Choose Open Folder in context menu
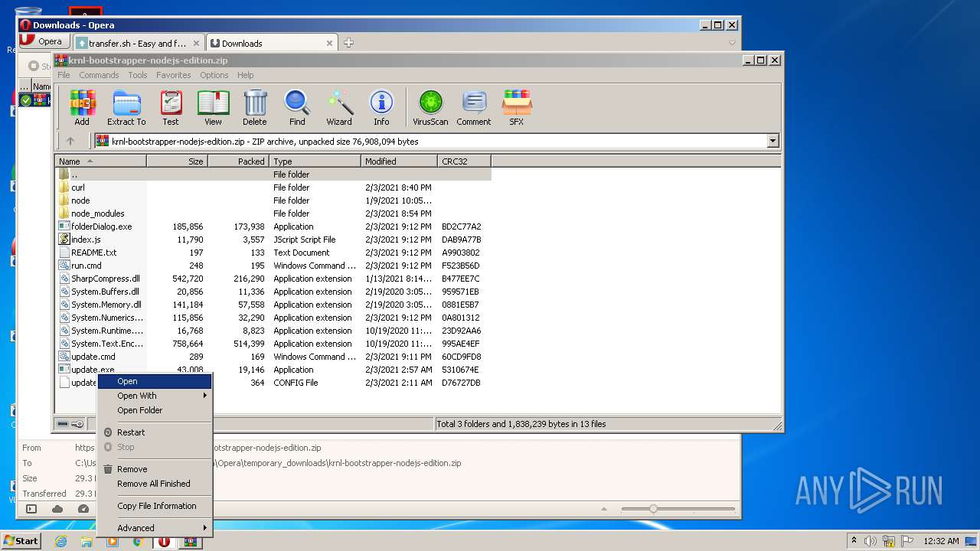This screenshot has width=980, height=551. [x=155, y=410]
